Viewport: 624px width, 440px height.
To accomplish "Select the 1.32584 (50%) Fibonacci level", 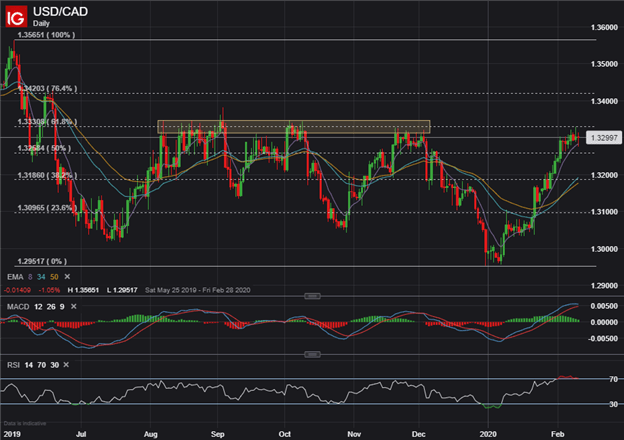I will tap(41, 149).
